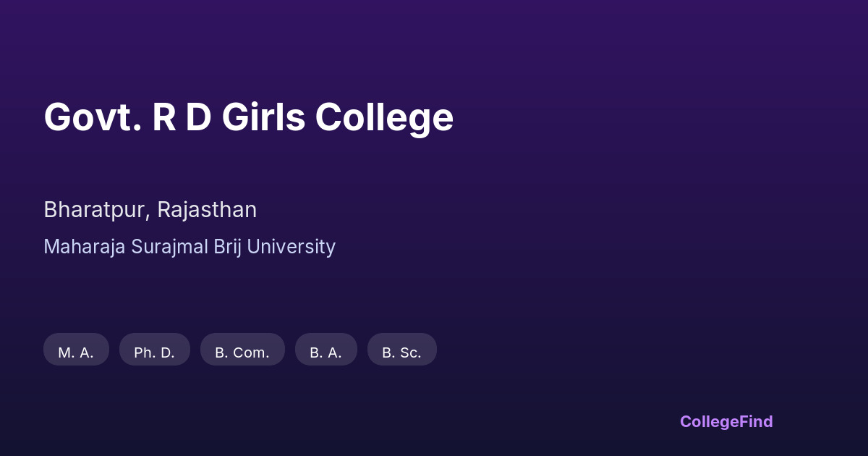Click the Bharatpur, Rajasthan location line
Viewport: 868px width, 456px height.
[x=150, y=210]
